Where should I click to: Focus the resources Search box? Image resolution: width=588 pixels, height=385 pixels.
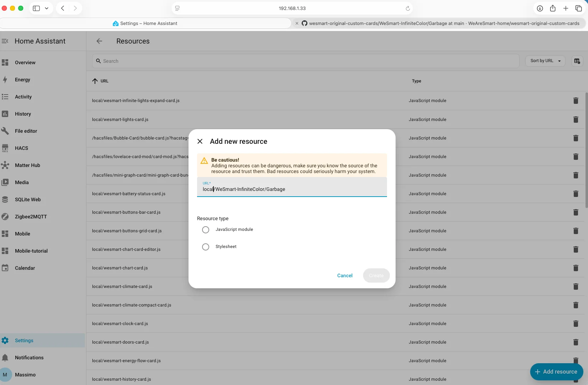coord(306,61)
